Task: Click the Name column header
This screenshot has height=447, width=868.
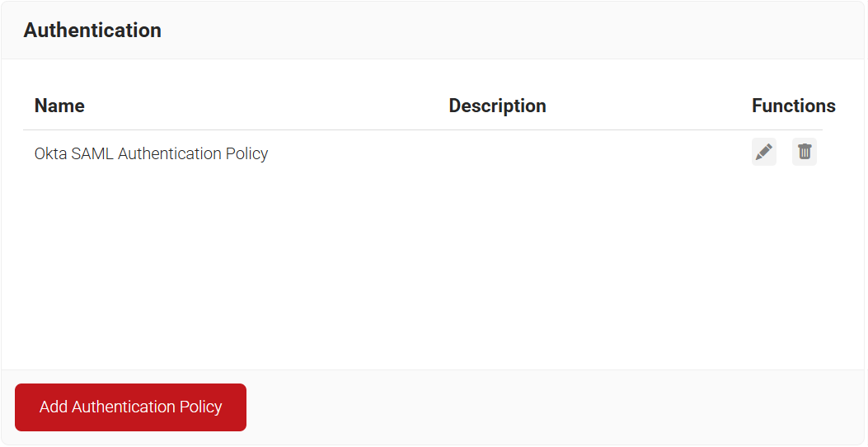Action: 59,106
